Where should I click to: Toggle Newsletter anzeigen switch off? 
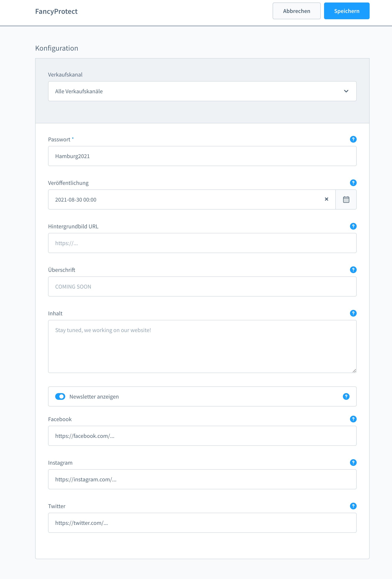pos(60,396)
